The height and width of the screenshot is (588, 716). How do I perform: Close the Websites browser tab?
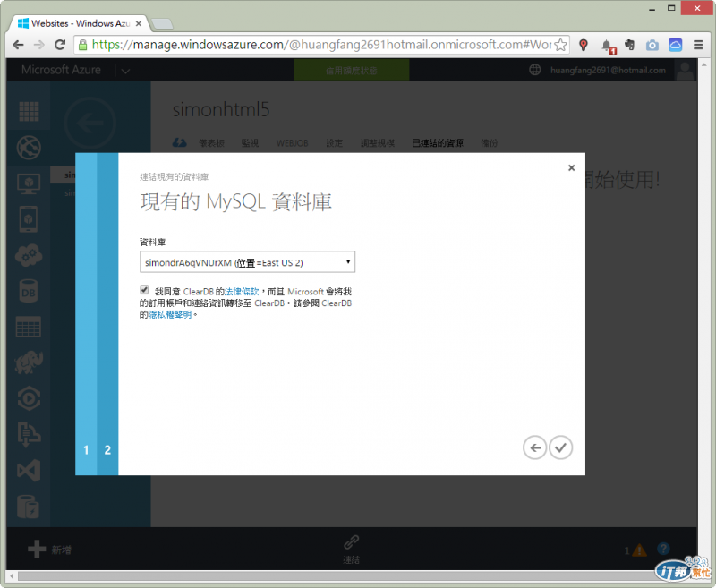click(x=139, y=23)
